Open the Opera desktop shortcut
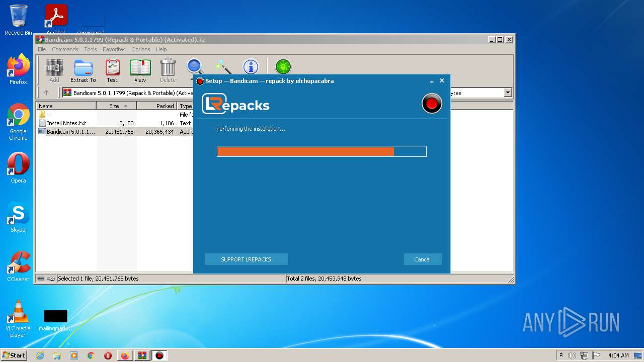This screenshot has width=644, height=362. click(x=18, y=168)
